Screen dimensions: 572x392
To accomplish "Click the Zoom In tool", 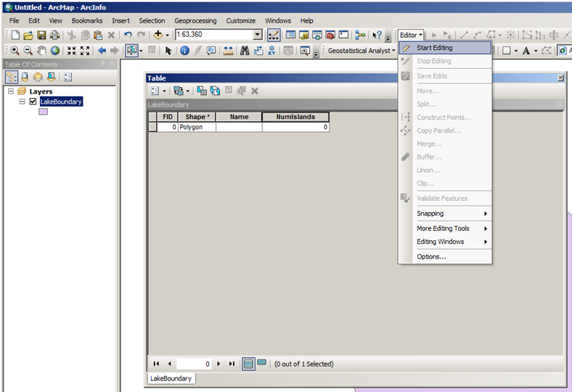I will [x=15, y=51].
